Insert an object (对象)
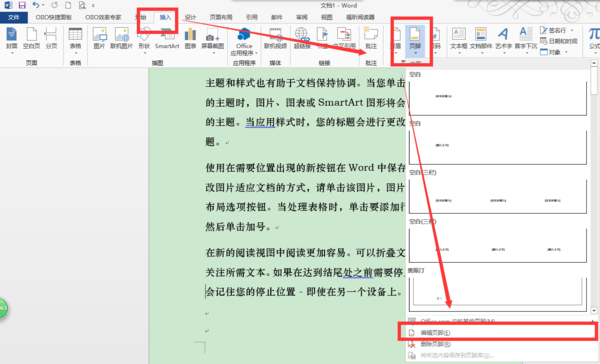This screenshot has height=364, width=600. tap(550, 52)
